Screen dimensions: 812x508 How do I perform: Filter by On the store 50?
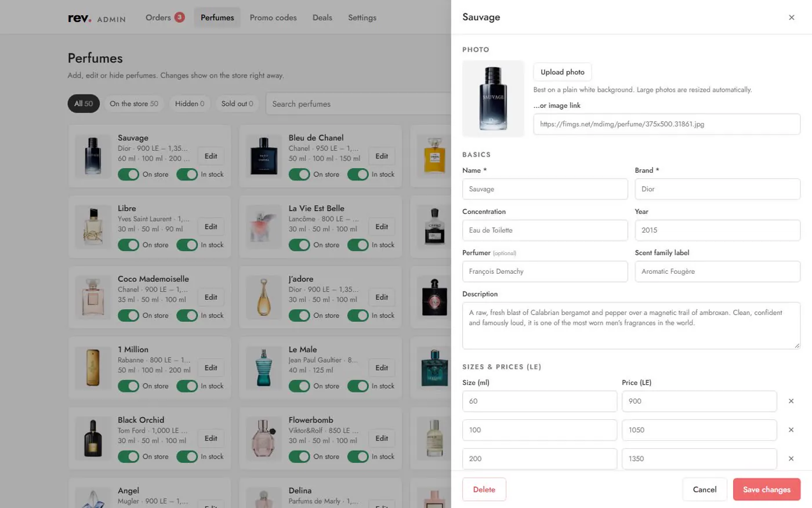point(134,104)
